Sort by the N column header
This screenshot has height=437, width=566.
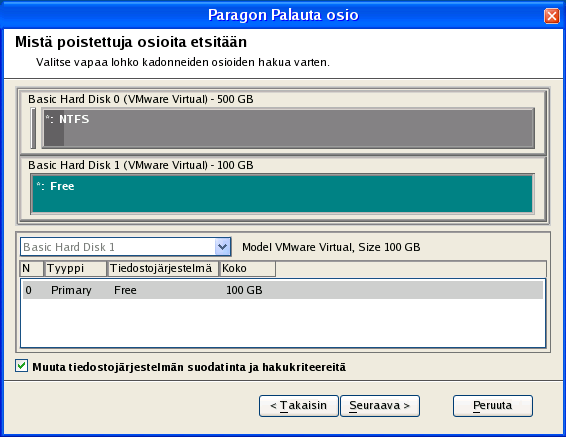pos(31,268)
